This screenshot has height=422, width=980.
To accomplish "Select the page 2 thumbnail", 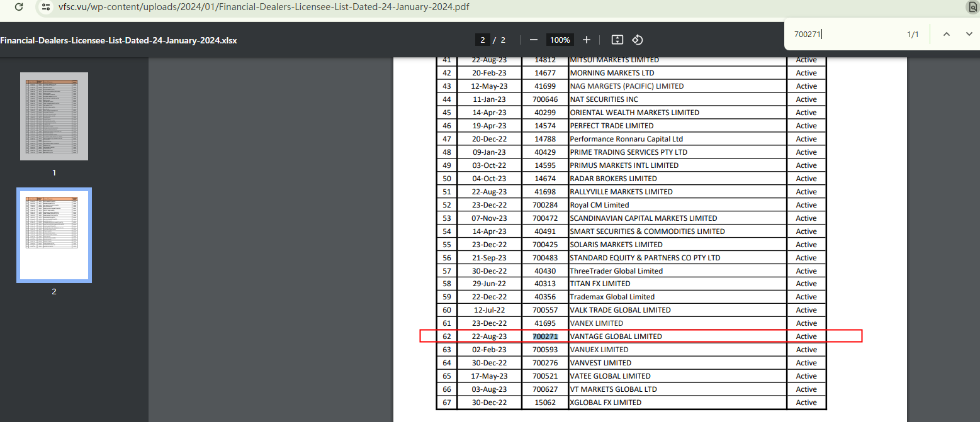I will 54,235.
